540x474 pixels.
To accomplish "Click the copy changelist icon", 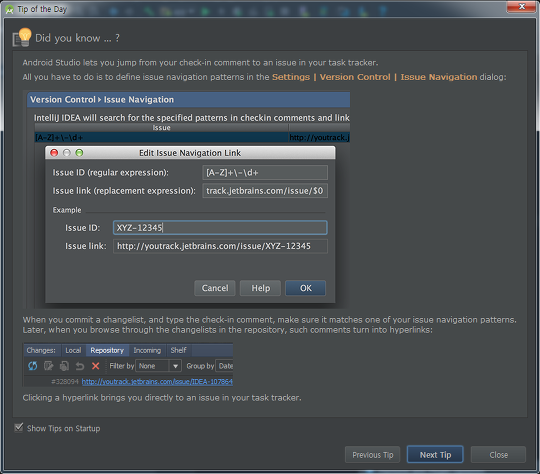I will click(x=64, y=366).
